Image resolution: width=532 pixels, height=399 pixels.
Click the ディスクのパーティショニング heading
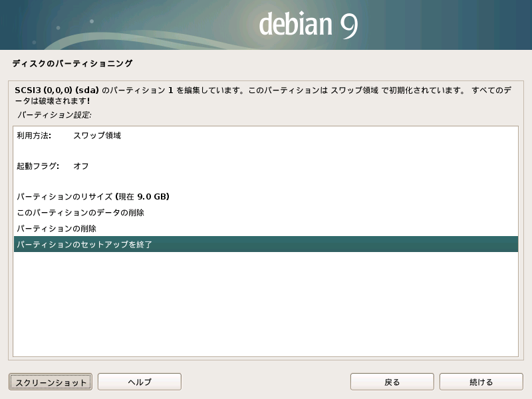click(x=72, y=64)
